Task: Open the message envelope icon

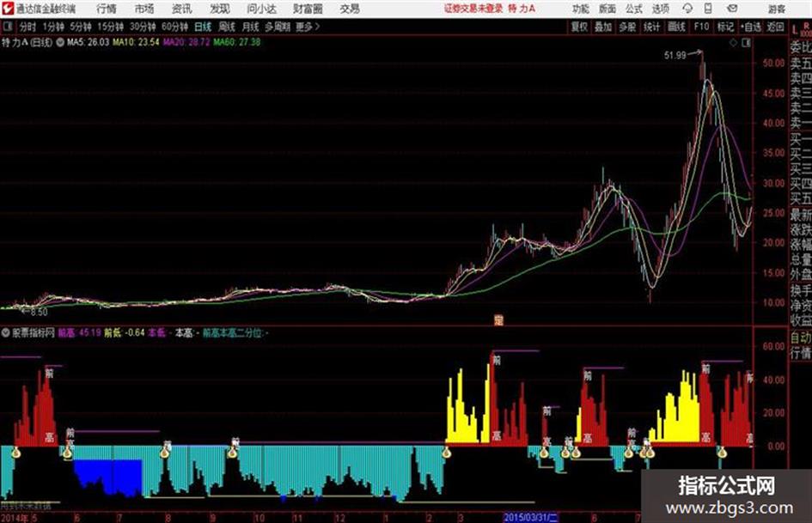Action: (x=732, y=9)
